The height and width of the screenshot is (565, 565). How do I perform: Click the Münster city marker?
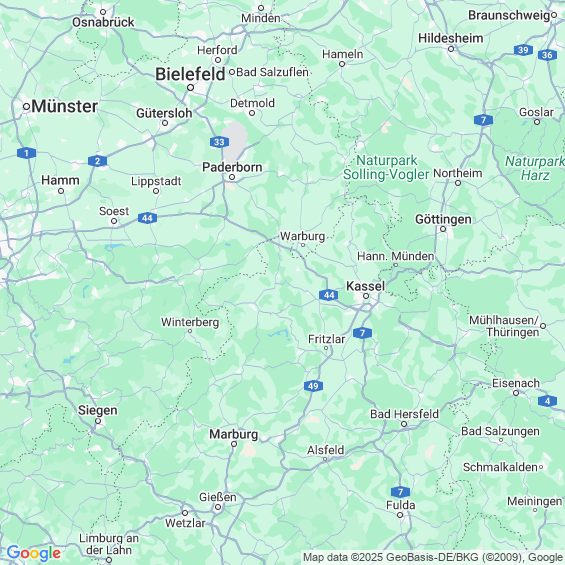point(26,107)
